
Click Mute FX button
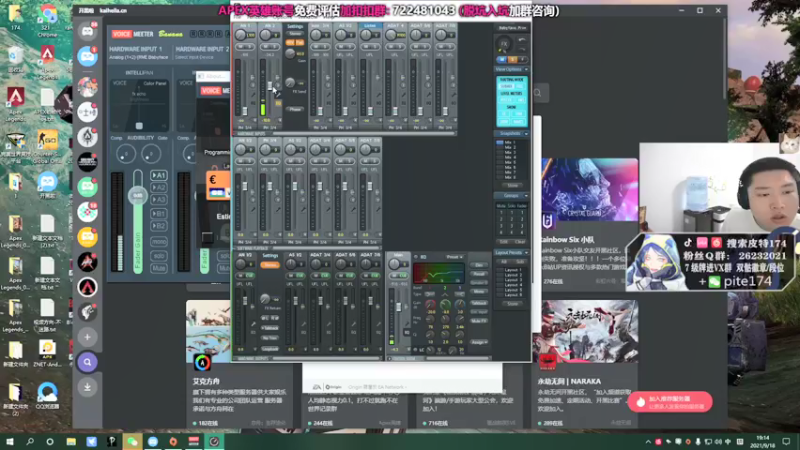coord(479,321)
